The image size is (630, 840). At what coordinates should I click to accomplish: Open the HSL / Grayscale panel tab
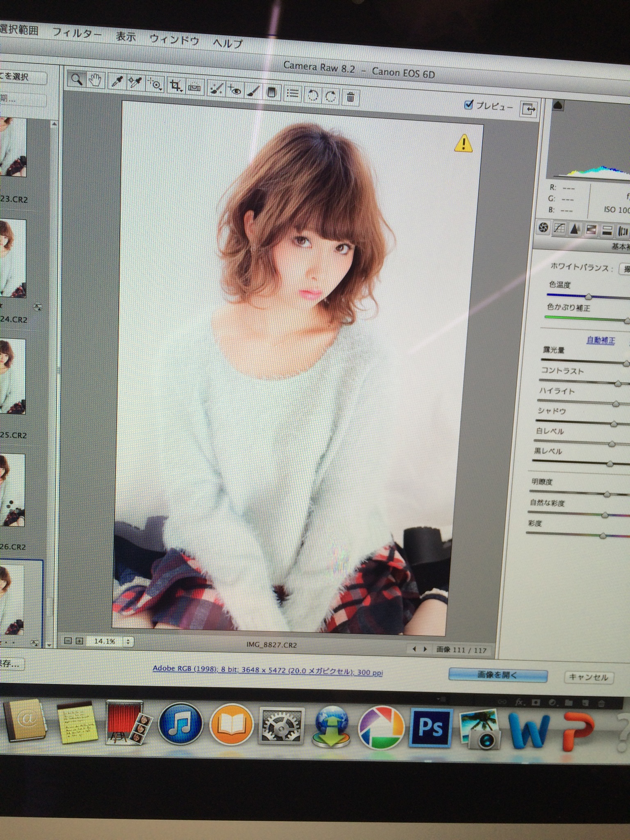pos(591,231)
